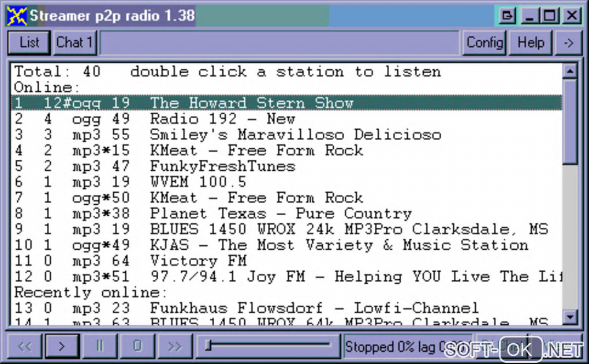Click the next station >> button
The width and height of the screenshot is (589, 364).
(x=174, y=346)
